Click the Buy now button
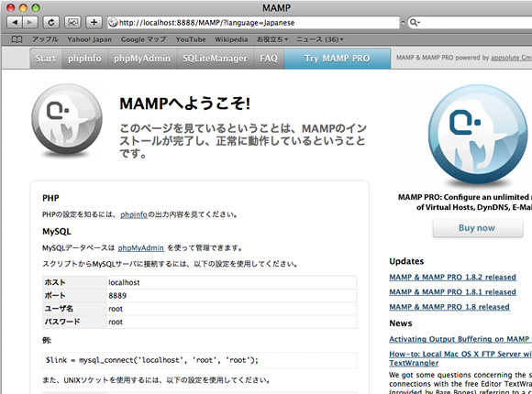Screen dimensions: 532x394 pos(477,228)
